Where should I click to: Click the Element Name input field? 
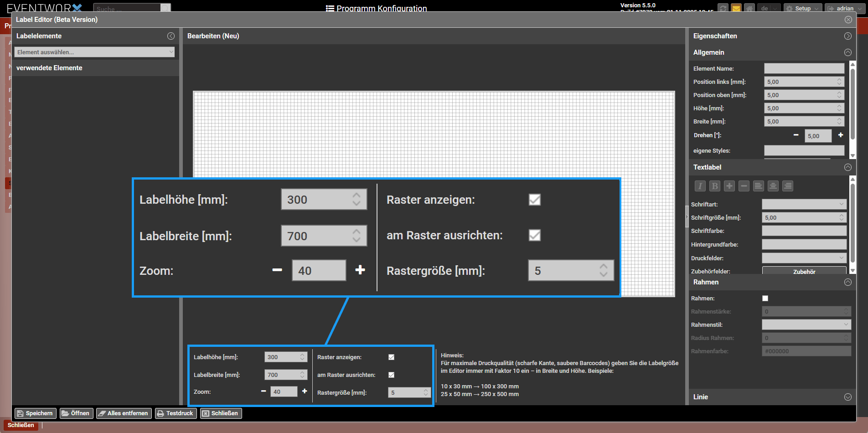(804, 69)
